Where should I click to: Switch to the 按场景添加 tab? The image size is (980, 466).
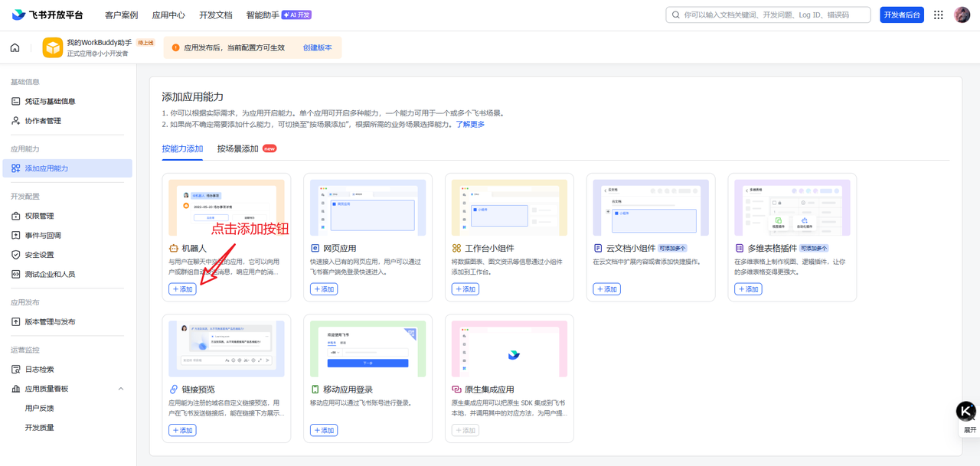(x=237, y=148)
